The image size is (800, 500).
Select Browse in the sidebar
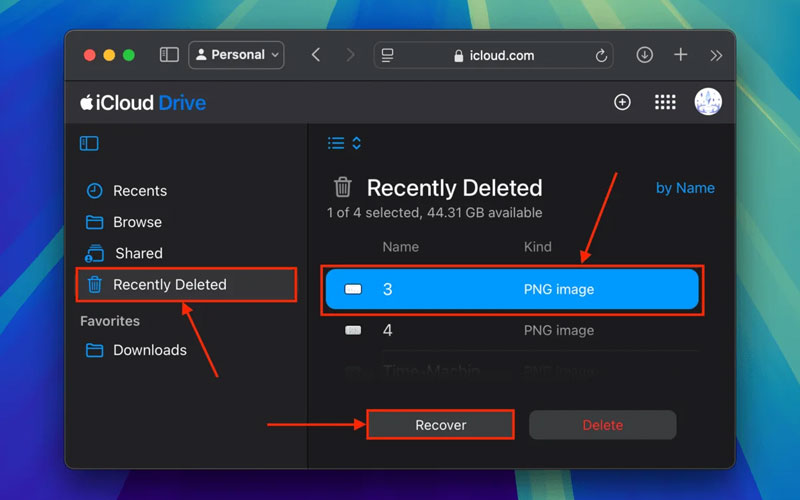click(x=137, y=222)
